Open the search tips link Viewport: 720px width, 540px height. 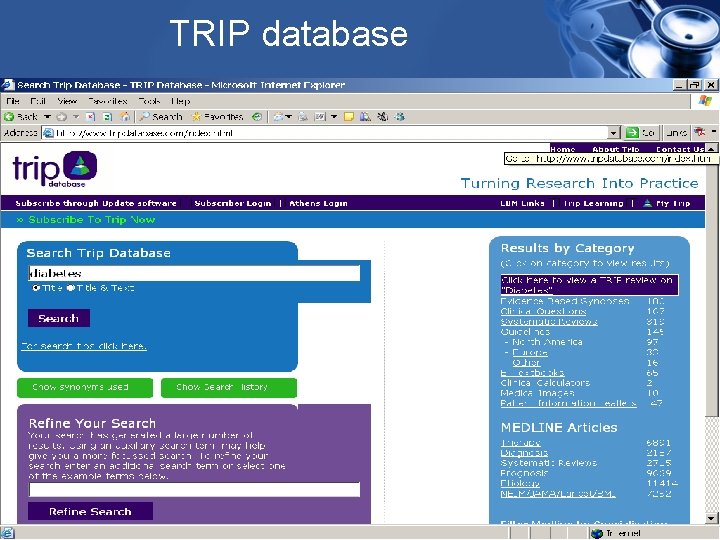(84, 346)
